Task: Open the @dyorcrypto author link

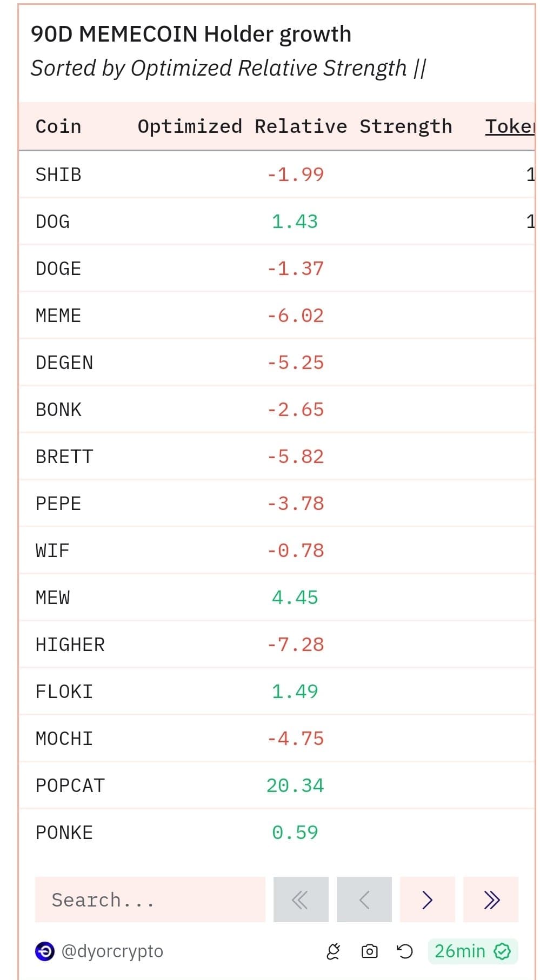Action: click(x=112, y=951)
